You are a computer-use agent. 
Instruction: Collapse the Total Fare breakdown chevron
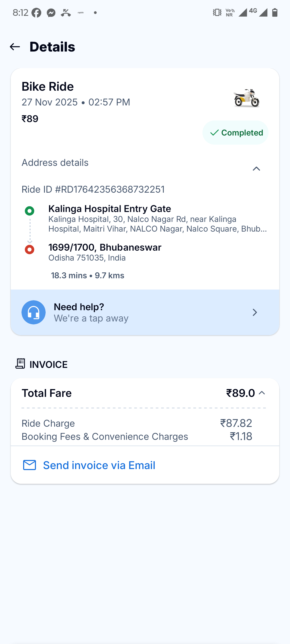262,393
